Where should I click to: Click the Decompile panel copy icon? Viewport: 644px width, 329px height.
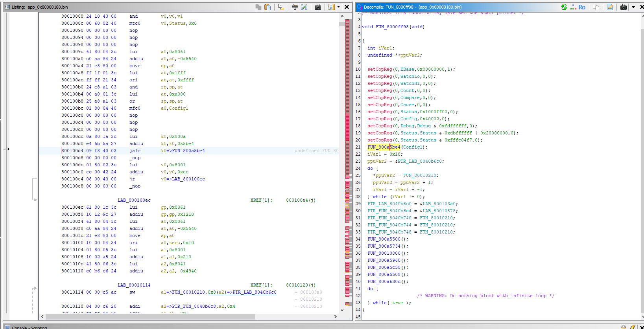tap(596, 7)
